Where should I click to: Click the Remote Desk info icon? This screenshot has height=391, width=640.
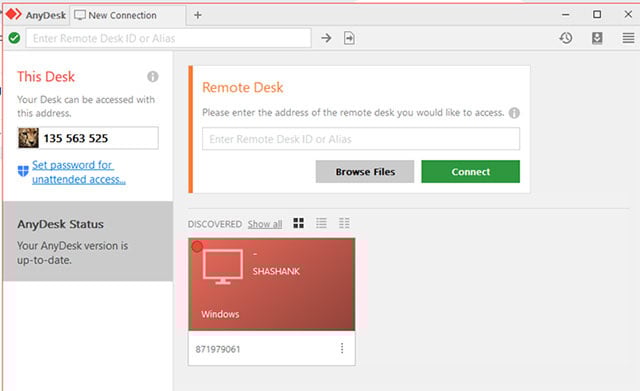tap(514, 113)
